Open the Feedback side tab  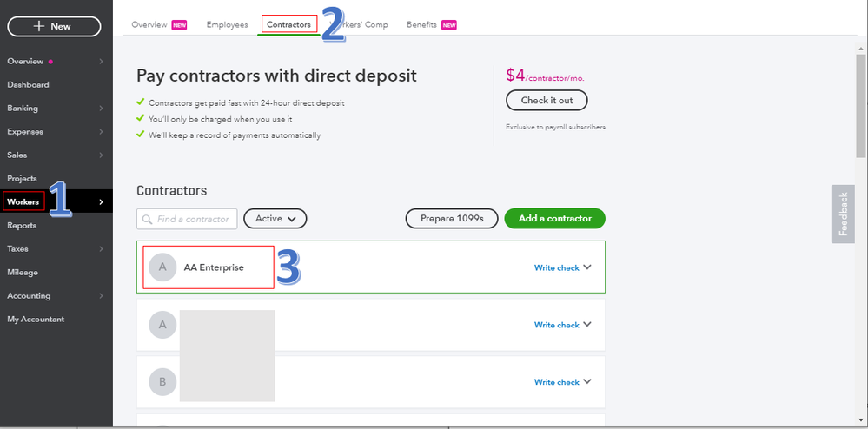(x=843, y=214)
